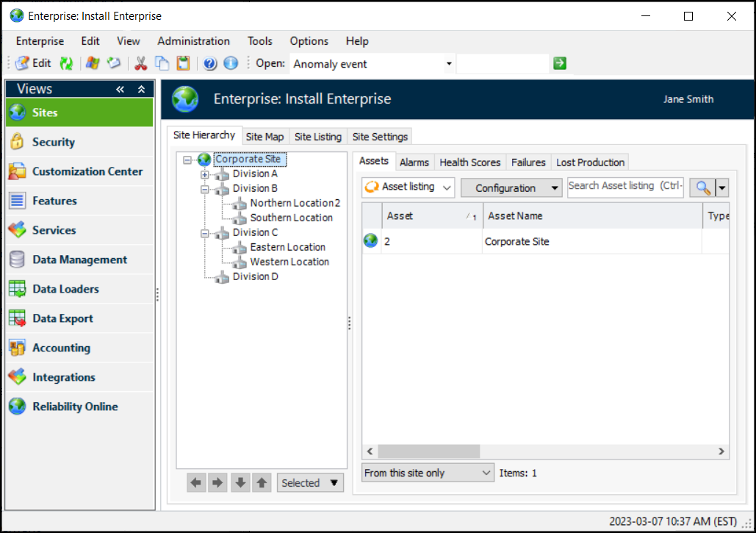Click the Copy toolbar icon
Image resolution: width=756 pixels, height=533 pixels.
click(x=162, y=63)
